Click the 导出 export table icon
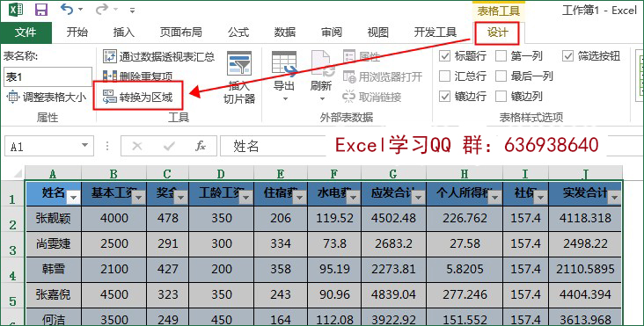644x326 pixels. point(284,63)
